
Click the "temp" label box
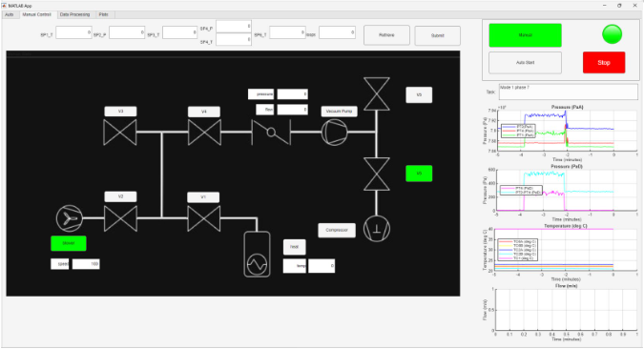point(295,266)
